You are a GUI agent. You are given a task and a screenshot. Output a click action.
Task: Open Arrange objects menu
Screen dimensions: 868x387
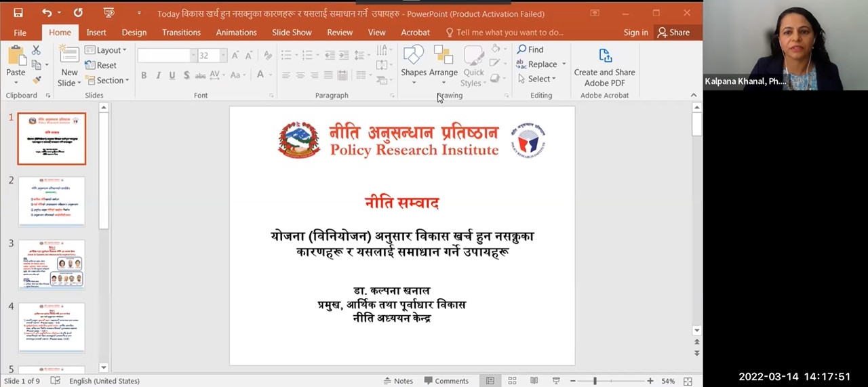tap(443, 66)
